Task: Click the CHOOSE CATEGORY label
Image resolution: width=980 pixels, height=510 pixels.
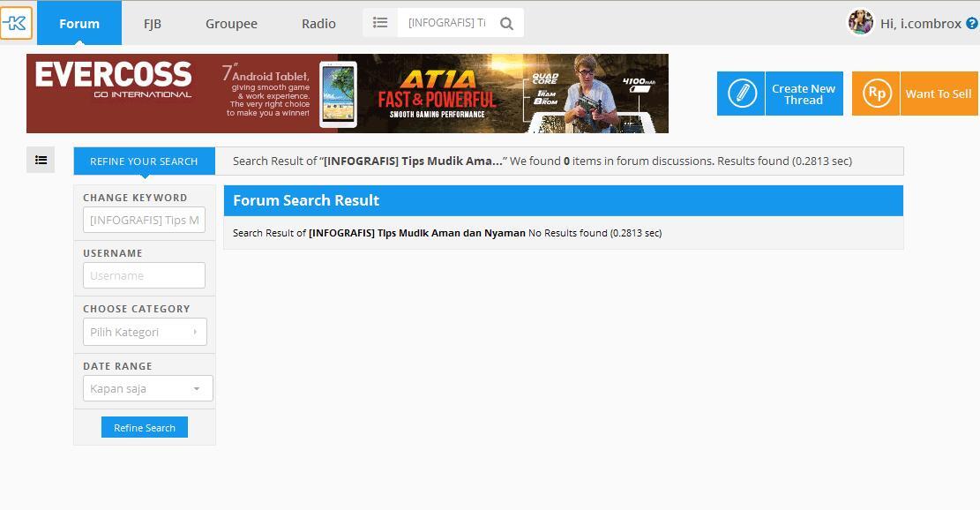Action: point(136,309)
